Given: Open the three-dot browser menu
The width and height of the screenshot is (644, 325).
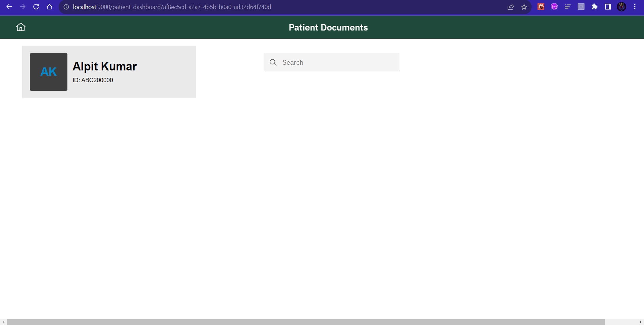Looking at the screenshot, I should [x=635, y=7].
